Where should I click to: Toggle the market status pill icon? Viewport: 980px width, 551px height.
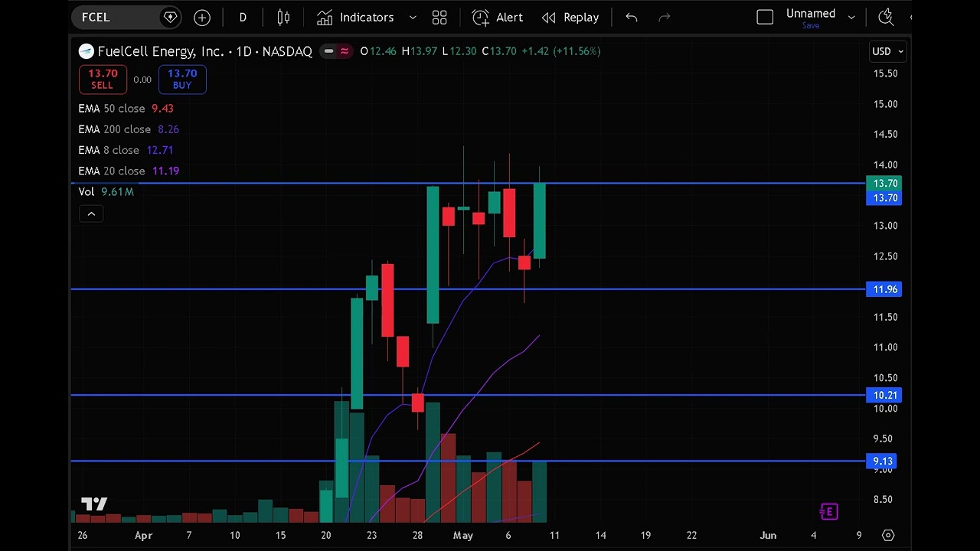point(328,51)
